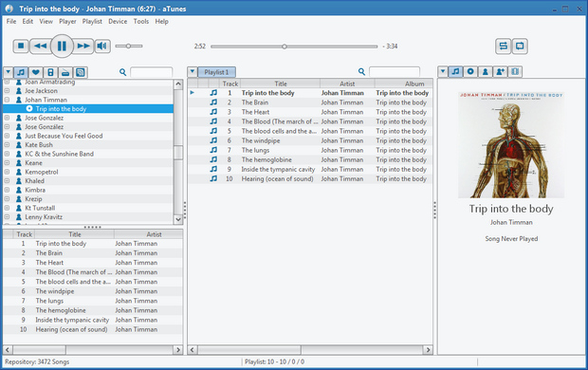Select the Kt Tunstall artist entry
Image resolution: width=588 pixels, height=370 pixels.
click(x=40, y=208)
